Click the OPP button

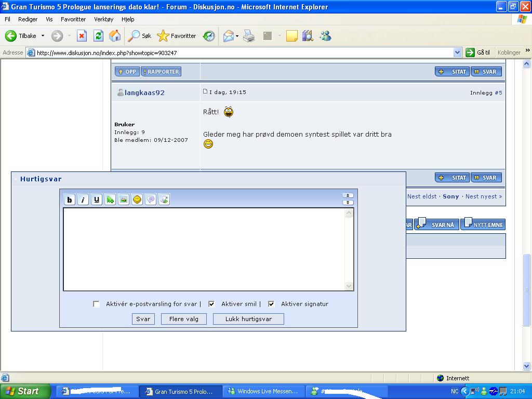[x=127, y=72]
